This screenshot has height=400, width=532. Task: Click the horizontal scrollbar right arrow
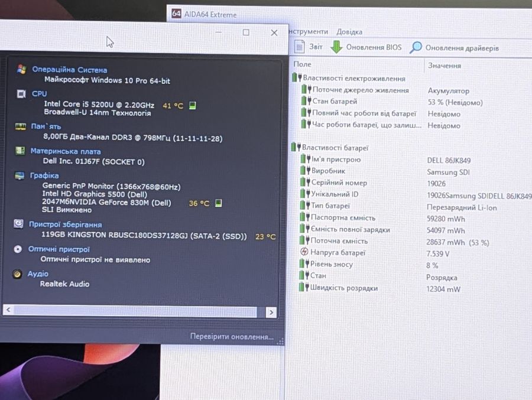(271, 312)
